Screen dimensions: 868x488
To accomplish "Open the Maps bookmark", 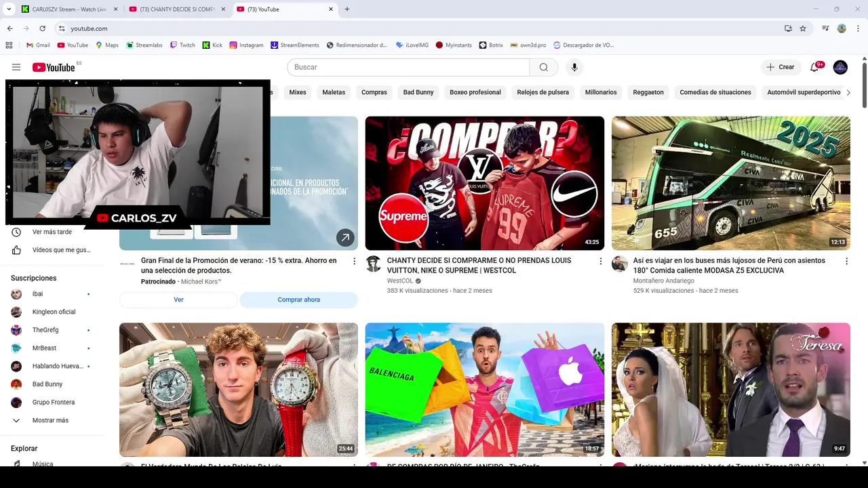I will (107, 45).
